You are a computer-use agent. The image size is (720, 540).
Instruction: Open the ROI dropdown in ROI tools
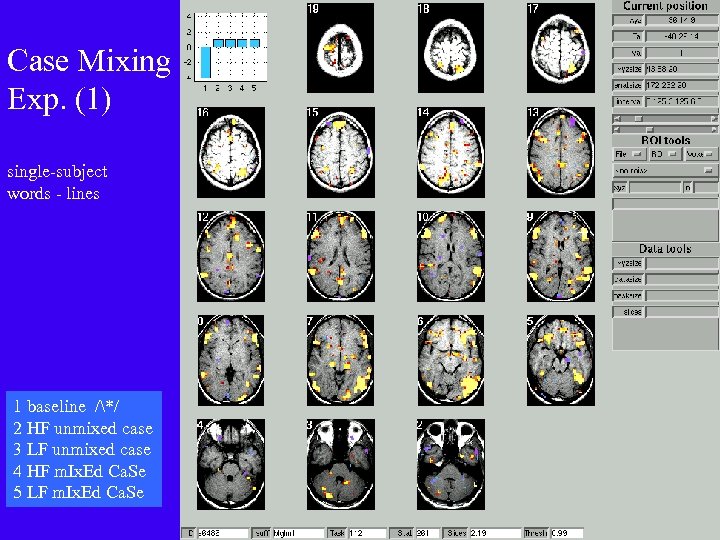[664, 154]
